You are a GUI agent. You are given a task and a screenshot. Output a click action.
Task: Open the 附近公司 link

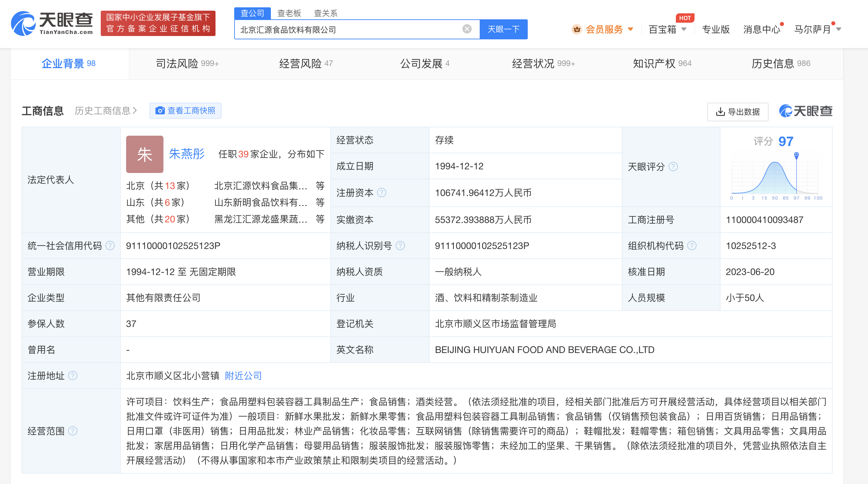coord(243,376)
